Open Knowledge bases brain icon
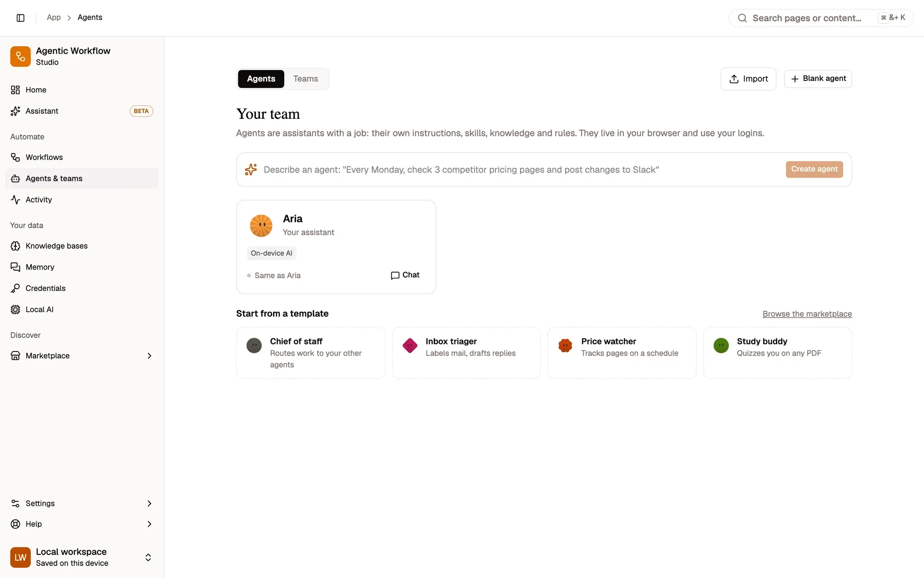Image resolution: width=924 pixels, height=578 pixels. point(15,246)
